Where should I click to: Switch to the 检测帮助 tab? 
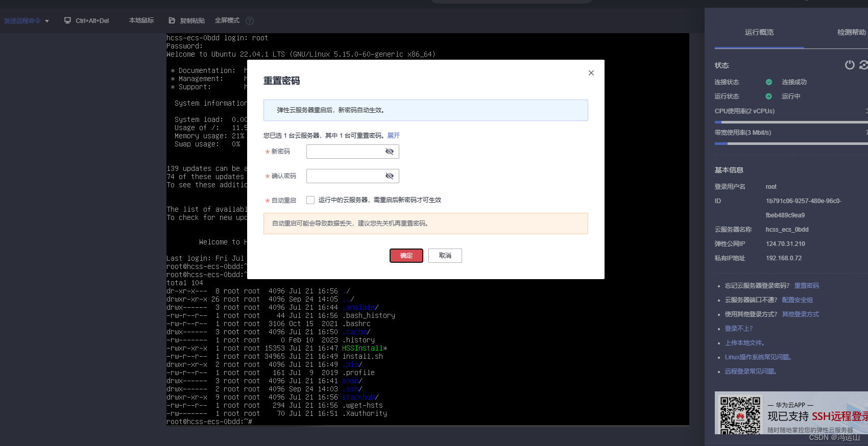852,32
